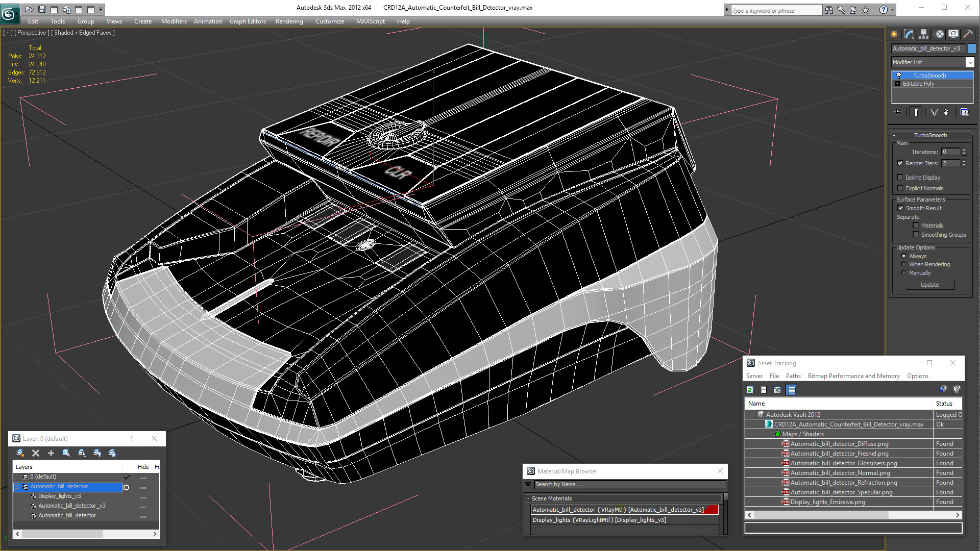
Task: Click the 3ds Max application logo button
Action: click(x=10, y=13)
